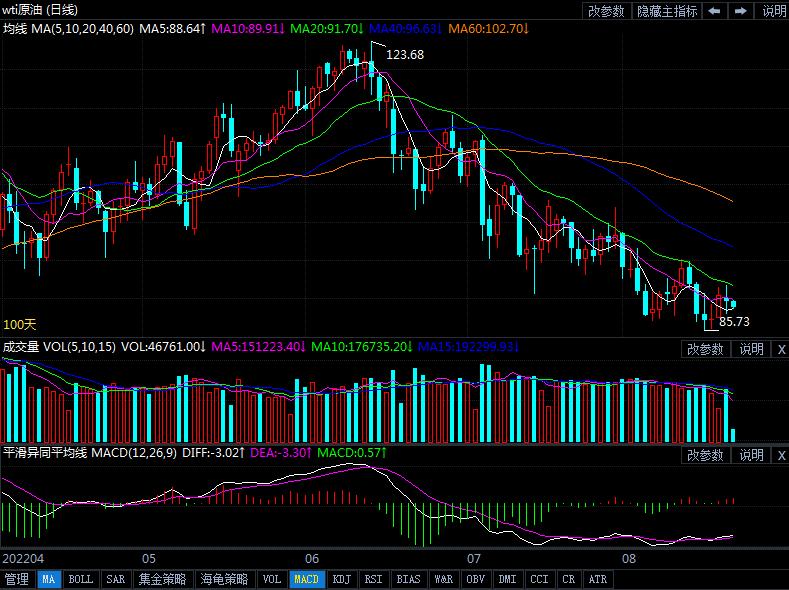This screenshot has height=590, width=789.
Task: Choose the 集金策略 strategy tab
Action: click(161, 579)
